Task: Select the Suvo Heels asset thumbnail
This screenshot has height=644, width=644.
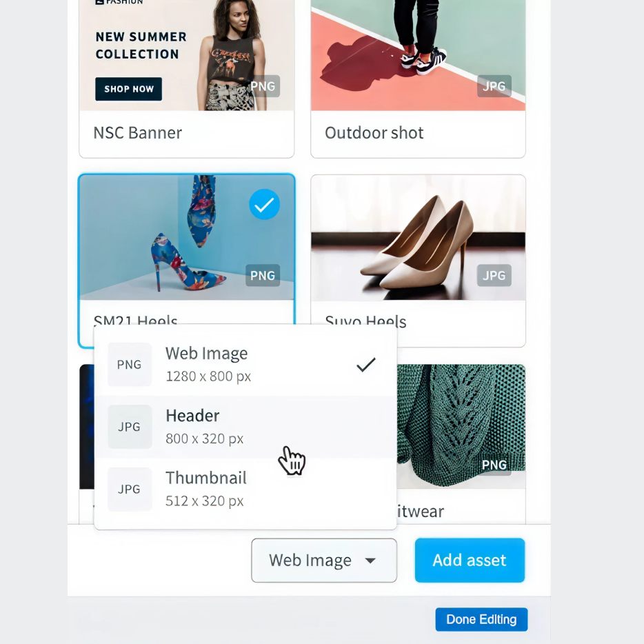Action: point(418,238)
